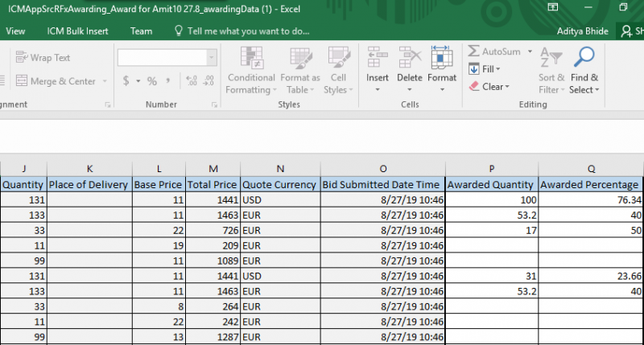
Task: Switch to the Team tab
Action: pos(141,31)
